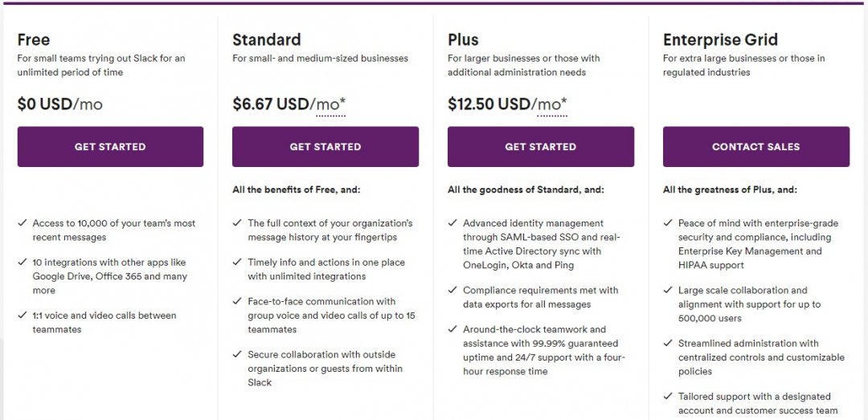
Task: Click the dotted-underlined /mo* after $12.50 USD
Action: tap(551, 104)
